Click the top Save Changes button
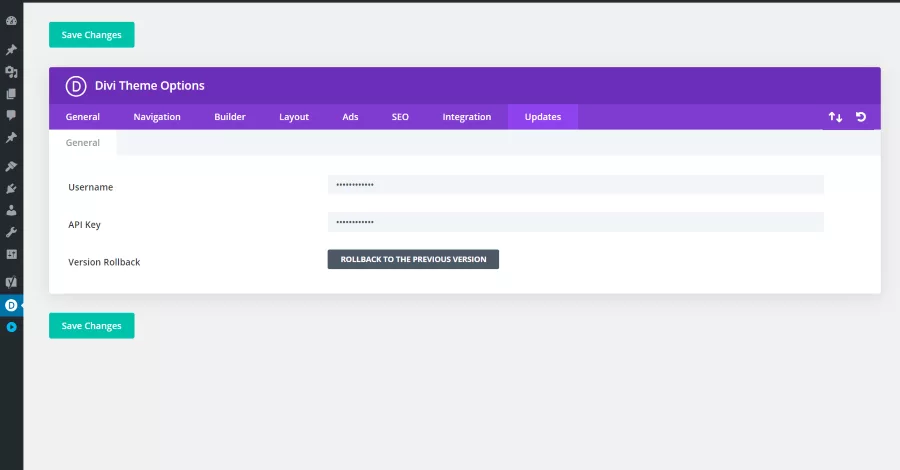The height and width of the screenshot is (470, 900). point(92,35)
